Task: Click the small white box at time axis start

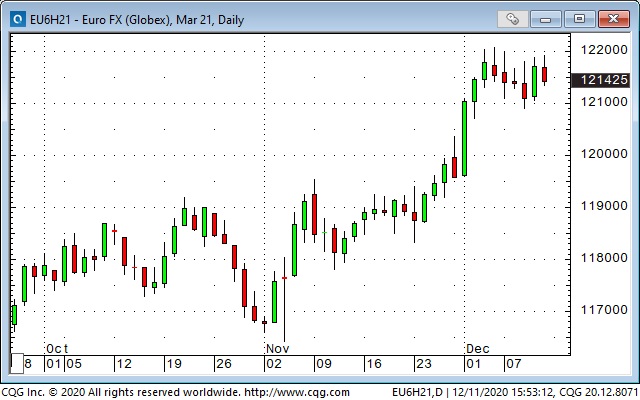Action: [x=17, y=364]
